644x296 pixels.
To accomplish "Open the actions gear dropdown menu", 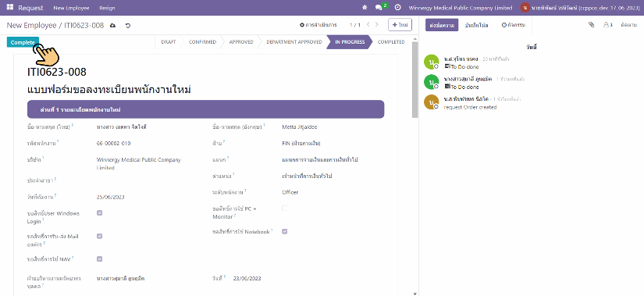I will pyautogui.click(x=318, y=25).
